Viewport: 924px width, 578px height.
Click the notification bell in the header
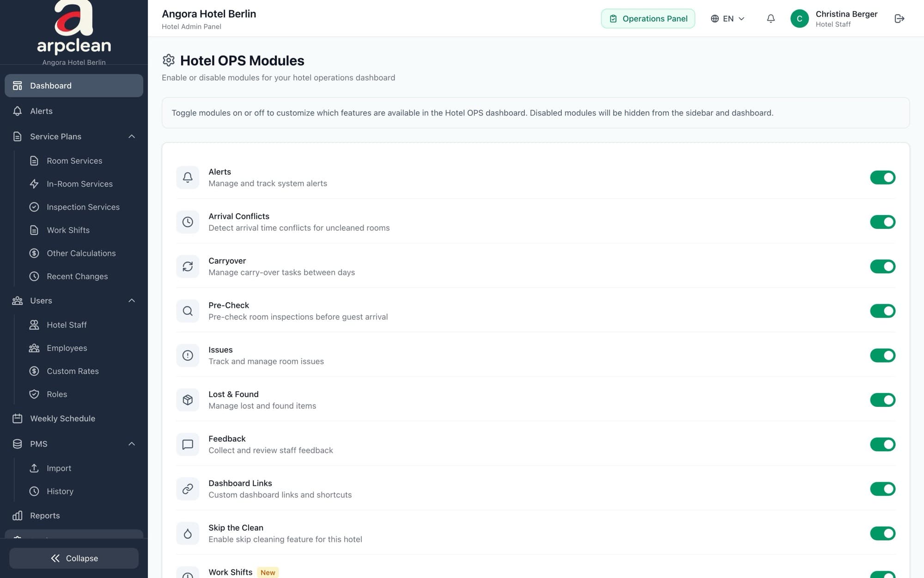(771, 18)
